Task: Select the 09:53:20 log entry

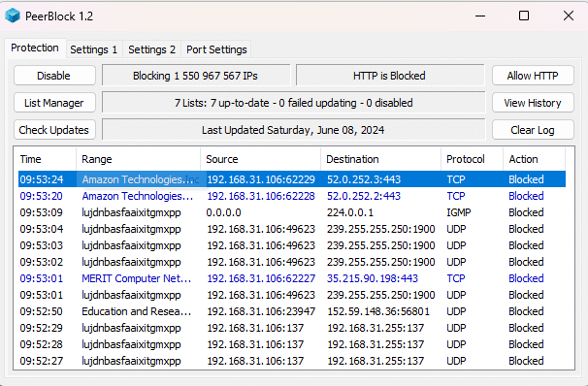Action: point(292,196)
